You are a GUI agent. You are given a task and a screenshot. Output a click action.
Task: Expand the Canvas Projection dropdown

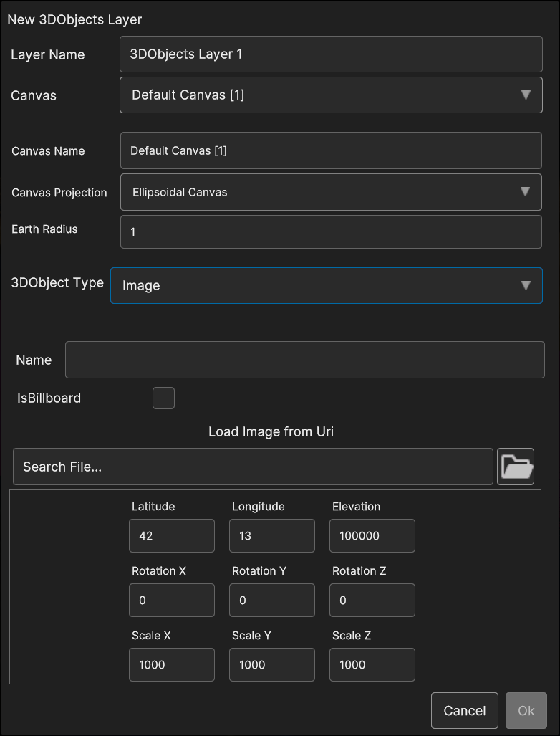tap(331, 192)
